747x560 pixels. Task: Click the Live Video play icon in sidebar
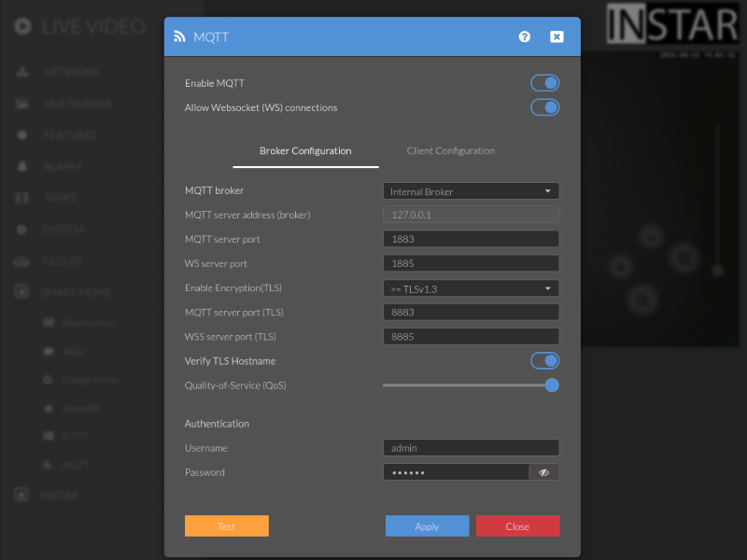22,26
